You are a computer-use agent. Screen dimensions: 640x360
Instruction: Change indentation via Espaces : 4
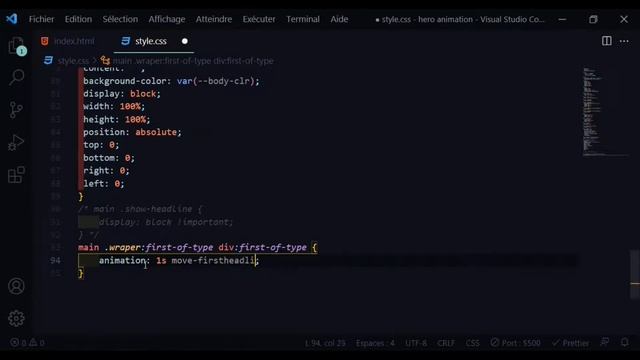coord(375,343)
